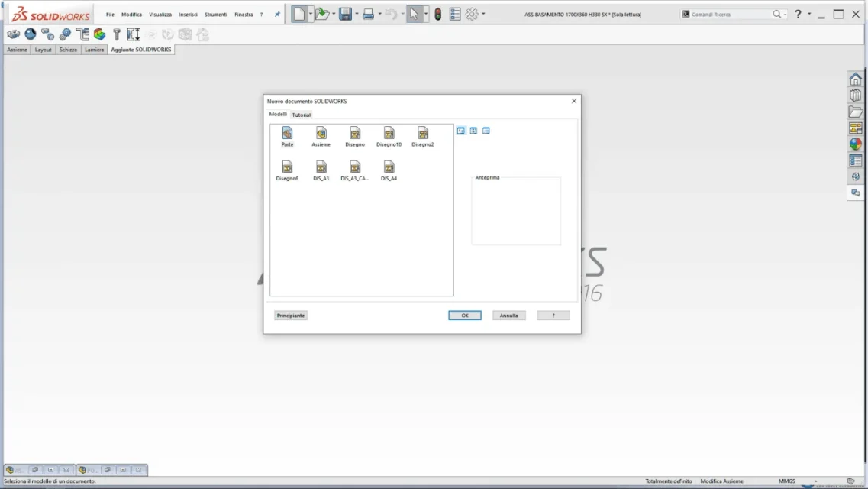The width and height of the screenshot is (868, 489).
Task: Open the Options gear icon
Action: point(472,15)
